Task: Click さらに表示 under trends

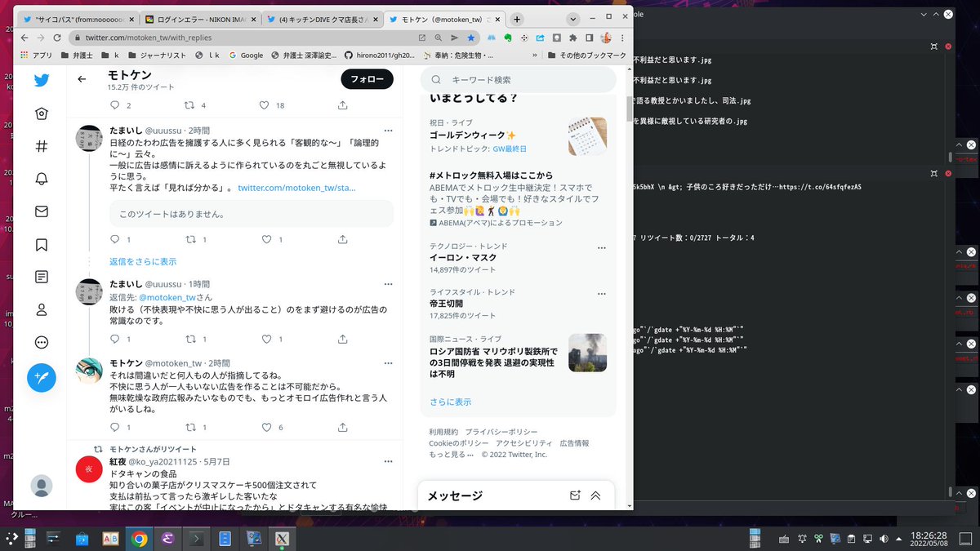Action: pyautogui.click(x=451, y=402)
